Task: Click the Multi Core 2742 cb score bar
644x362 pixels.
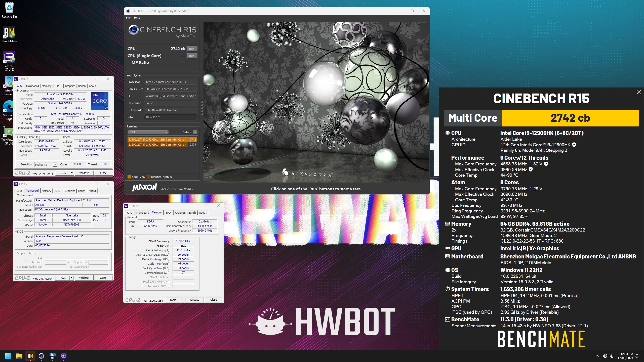Action: coord(541,118)
